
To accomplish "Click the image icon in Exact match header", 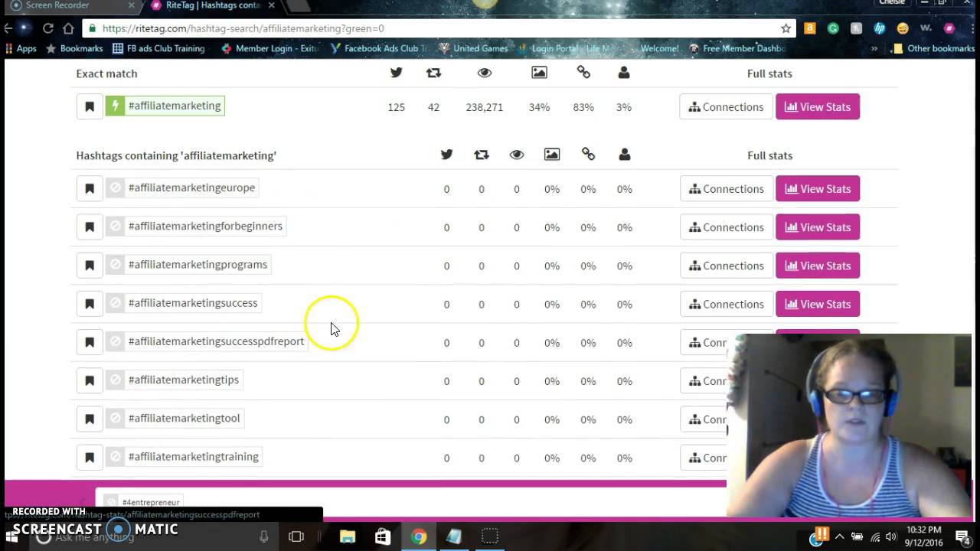I will (x=539, y=73).
